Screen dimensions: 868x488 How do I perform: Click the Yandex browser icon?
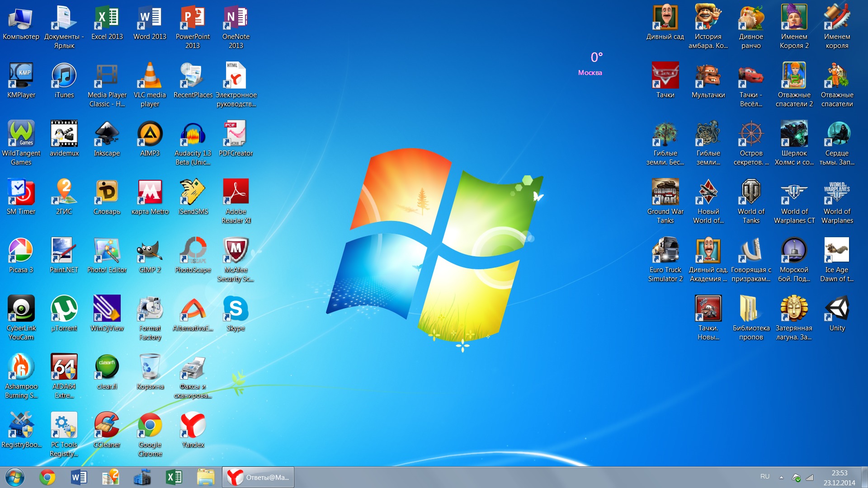tap(192, 428)
